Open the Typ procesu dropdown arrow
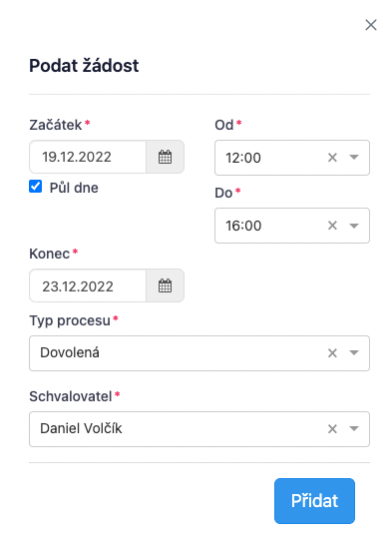The image size is (392, 537). 354,353
